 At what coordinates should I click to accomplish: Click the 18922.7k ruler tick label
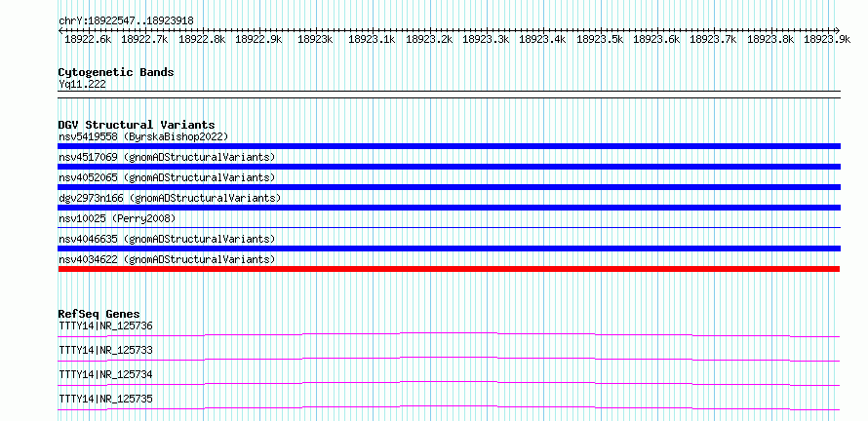coord(145,39)
